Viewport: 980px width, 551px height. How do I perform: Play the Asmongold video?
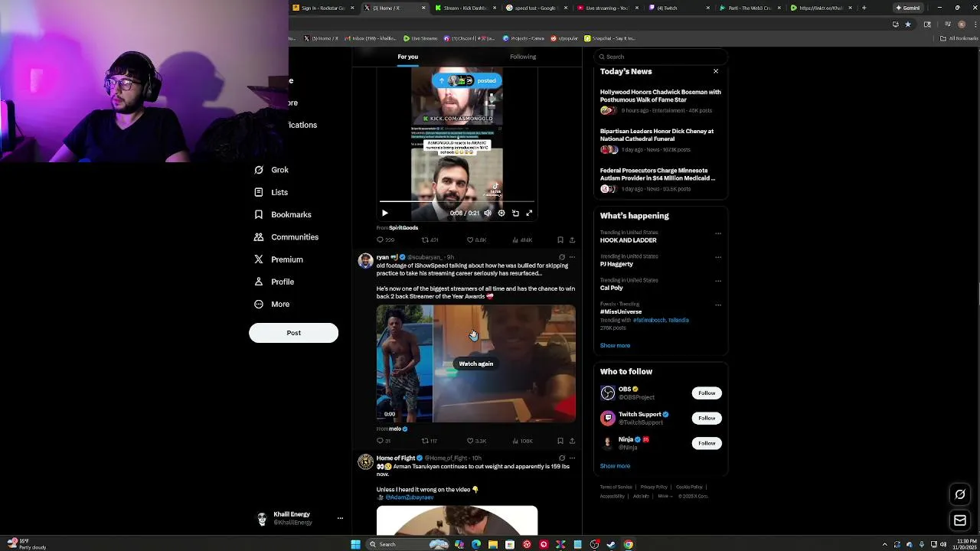pyautogui.click(x=384, y=213)
